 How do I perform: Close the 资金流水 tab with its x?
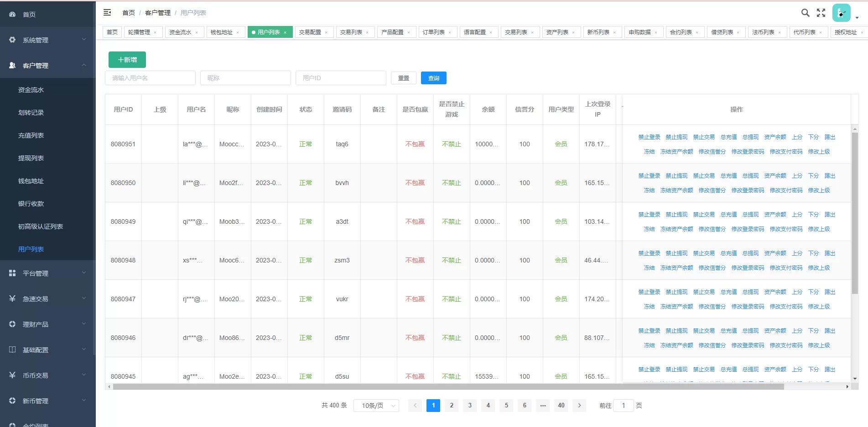pos(197,32)
